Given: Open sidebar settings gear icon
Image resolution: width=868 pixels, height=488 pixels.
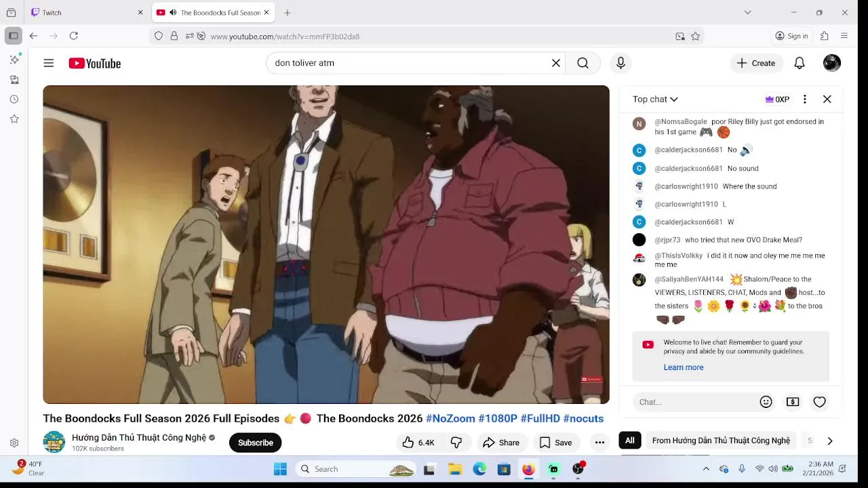Looking at the screenshot, I should tap(14, 443).
